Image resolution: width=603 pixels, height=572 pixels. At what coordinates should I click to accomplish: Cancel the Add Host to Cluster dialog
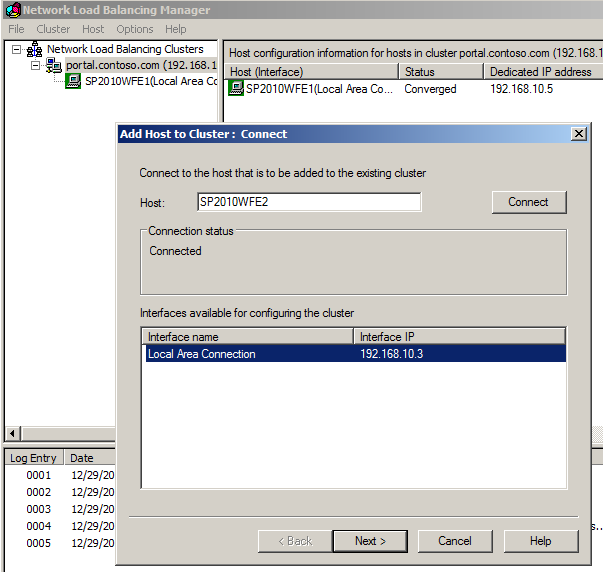coord(455,541)
